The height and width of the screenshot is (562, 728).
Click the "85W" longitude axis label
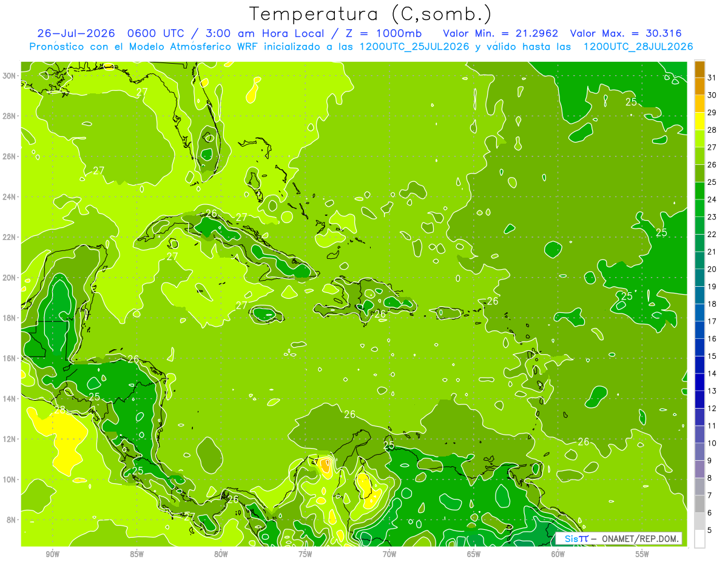(136, 554)
